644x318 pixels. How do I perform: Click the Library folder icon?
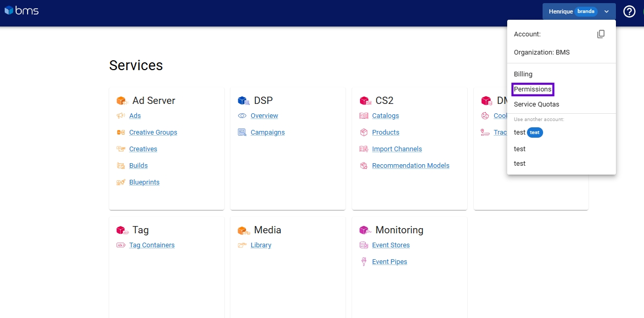(242, 245)
